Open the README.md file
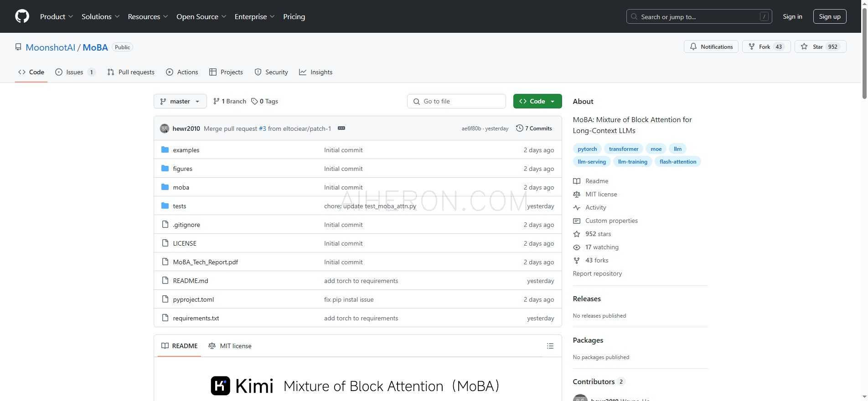 tap(191, 281)
